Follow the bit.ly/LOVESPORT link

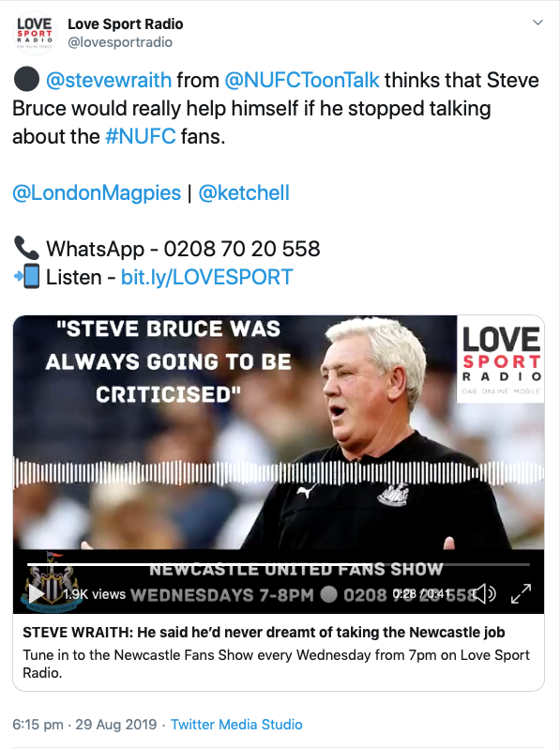206,277
